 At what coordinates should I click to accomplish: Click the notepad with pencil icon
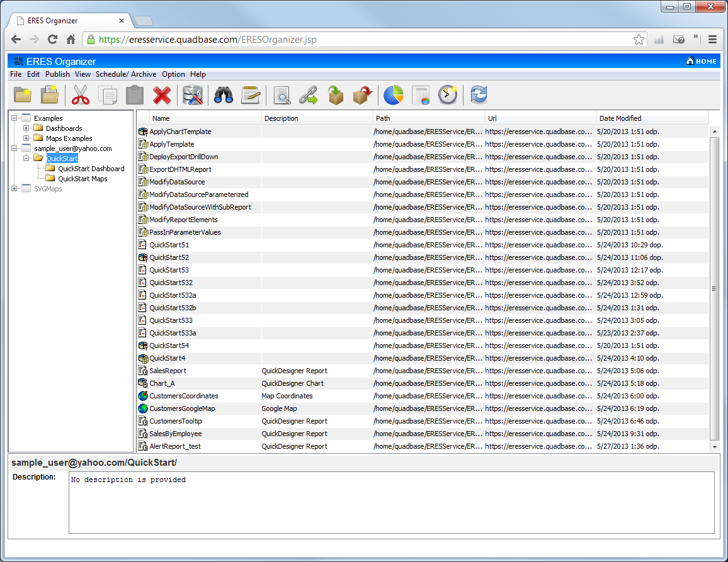pos(251,95)
